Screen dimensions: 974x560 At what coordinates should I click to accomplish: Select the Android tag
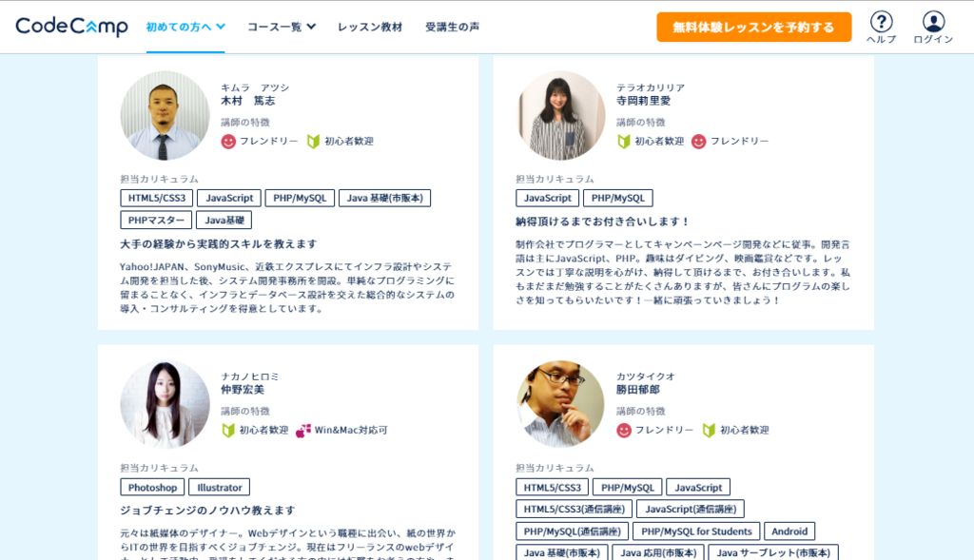tap(789, 531)
